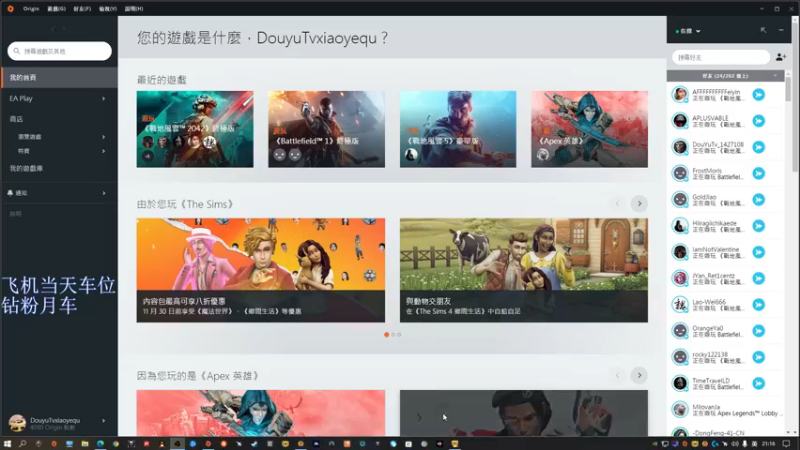Viewport: 800px width, 450px height.
Task: Open the 遊戲(G) menu
Action: (x=56, y=9)
